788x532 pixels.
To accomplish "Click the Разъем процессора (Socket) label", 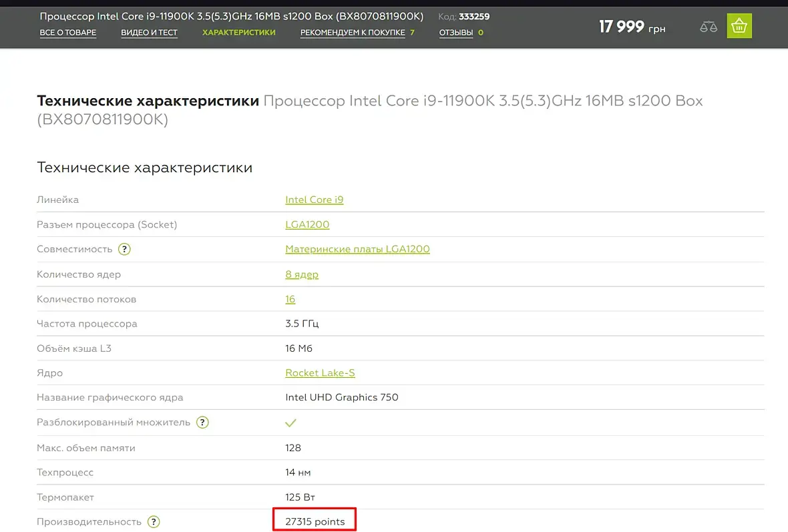I will click(107, 224).
